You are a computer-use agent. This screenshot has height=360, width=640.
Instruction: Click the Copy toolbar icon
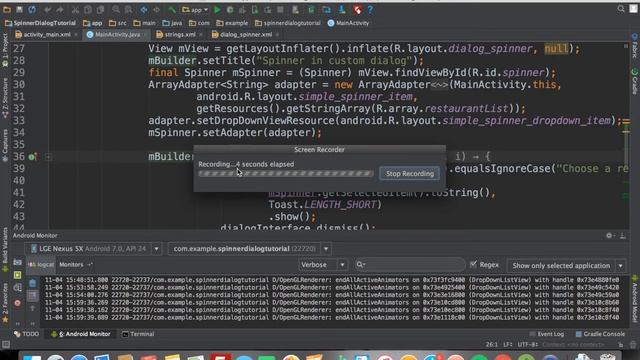click(x=88, y=9)
